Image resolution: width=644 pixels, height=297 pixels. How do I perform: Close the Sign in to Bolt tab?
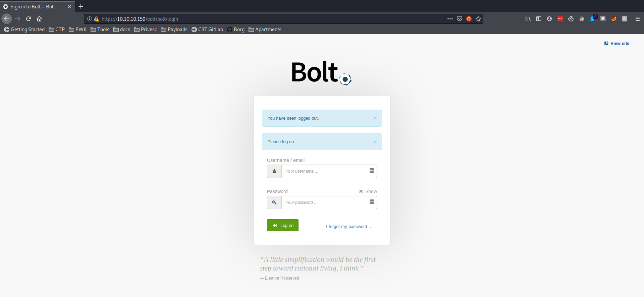(x=69, y=7)
